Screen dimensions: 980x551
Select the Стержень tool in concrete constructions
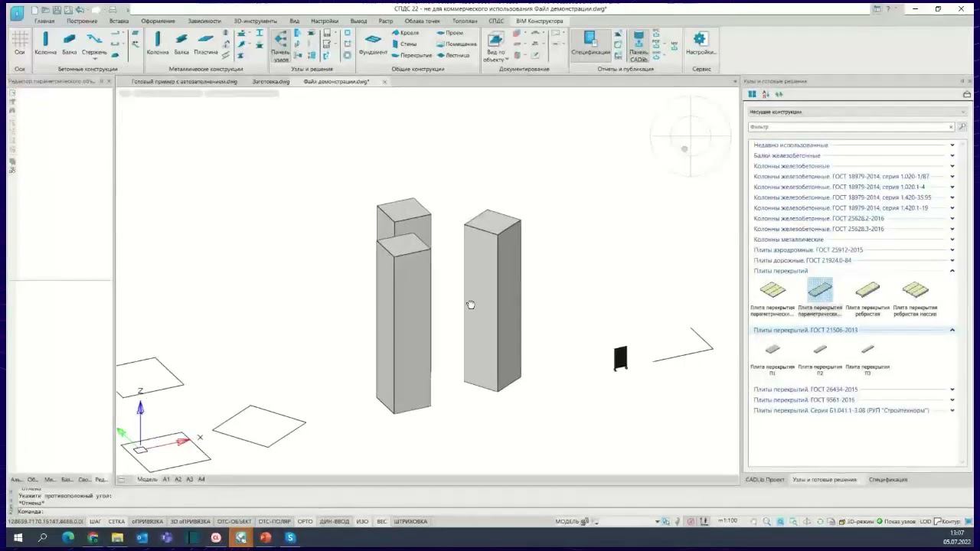[94, 43]
